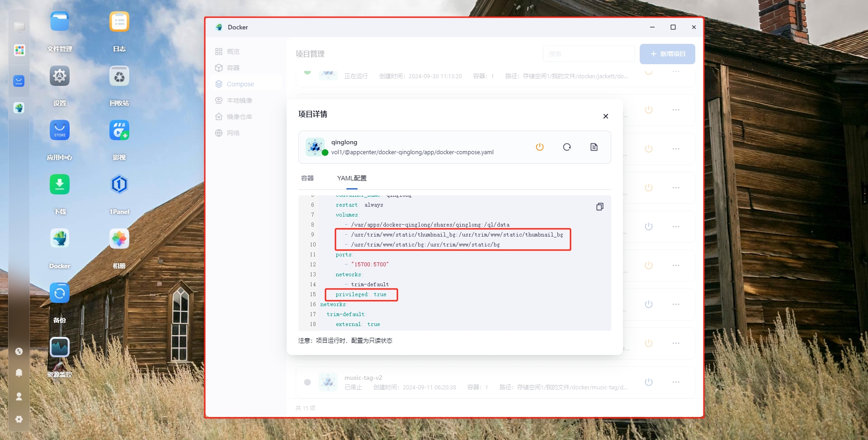Restart the qinglong project with refresh icon
868x440 pixels.
click(567, 147)
